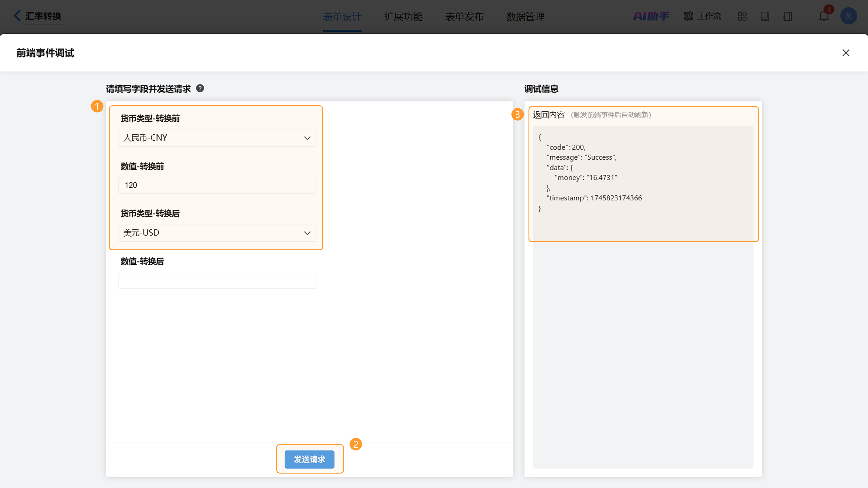Switch to the 表单设计 tab

click(342, 16)
